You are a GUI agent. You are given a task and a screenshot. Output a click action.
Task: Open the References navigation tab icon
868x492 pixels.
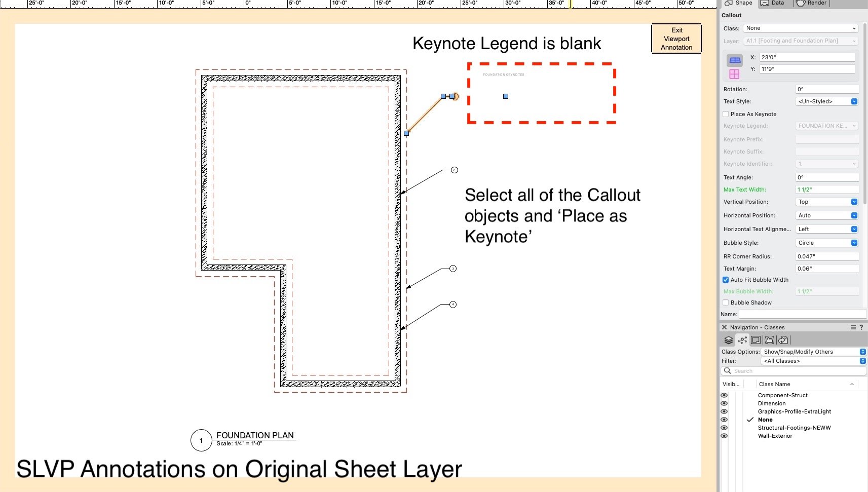click(x=783, y=340)
